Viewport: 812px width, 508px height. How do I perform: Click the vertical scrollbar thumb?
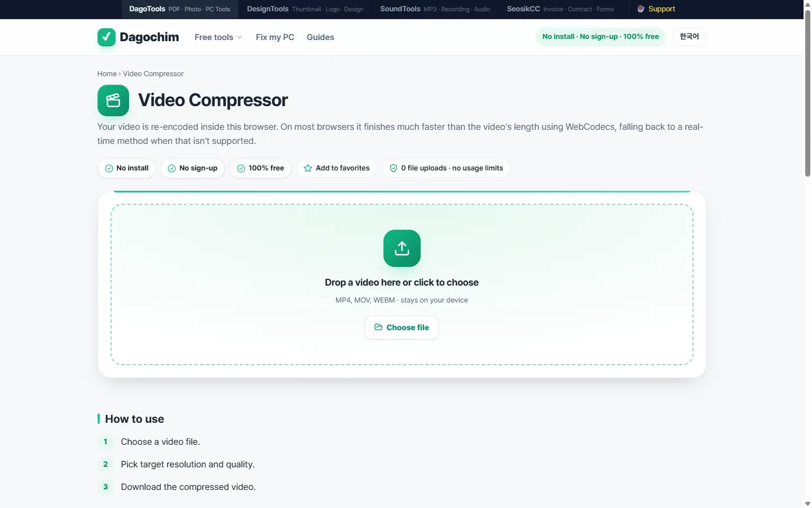point(807,93)
